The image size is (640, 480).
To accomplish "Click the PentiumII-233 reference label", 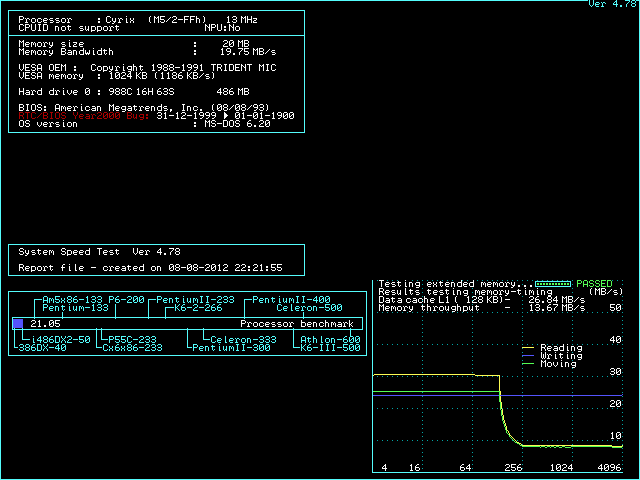I will click(x=195, y=300).
